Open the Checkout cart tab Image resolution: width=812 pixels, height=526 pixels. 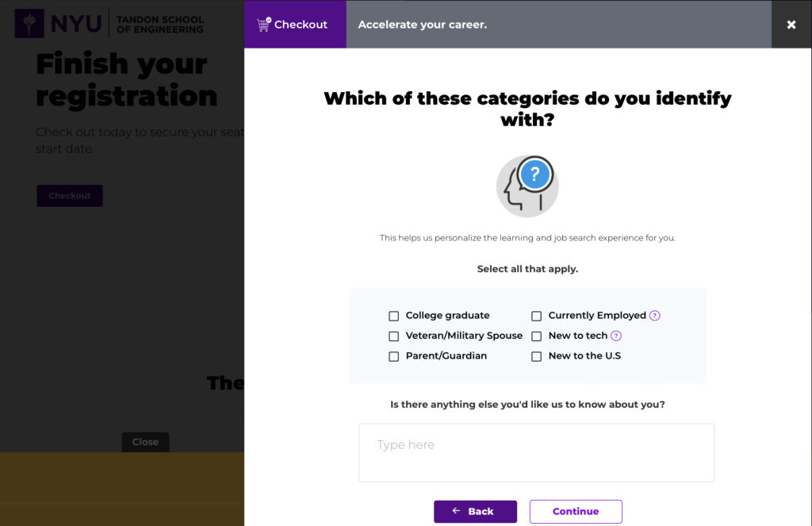pos(295,25)
